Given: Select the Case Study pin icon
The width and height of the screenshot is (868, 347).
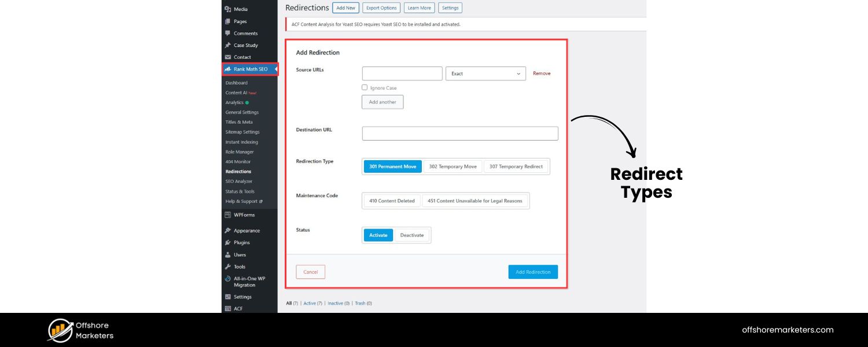Looking at the screenshot, I should click(228, 45).
